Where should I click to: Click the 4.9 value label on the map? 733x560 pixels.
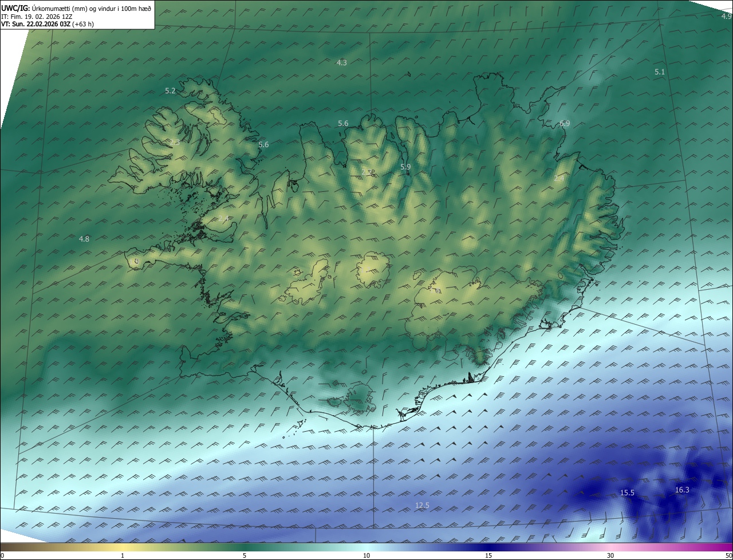(726, 16)
